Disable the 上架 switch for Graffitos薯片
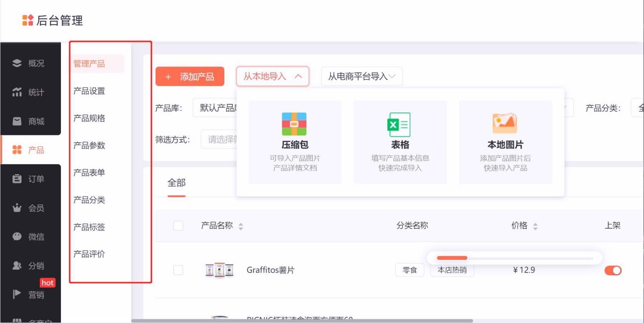644x323 pixels. (x=613, y=270)
